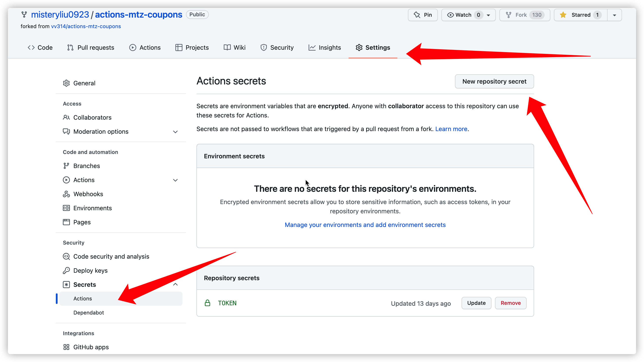This screenshot has height=362, width=644.
Task: Click the General gear icon in sidebar
Action: tap(66, 83)
